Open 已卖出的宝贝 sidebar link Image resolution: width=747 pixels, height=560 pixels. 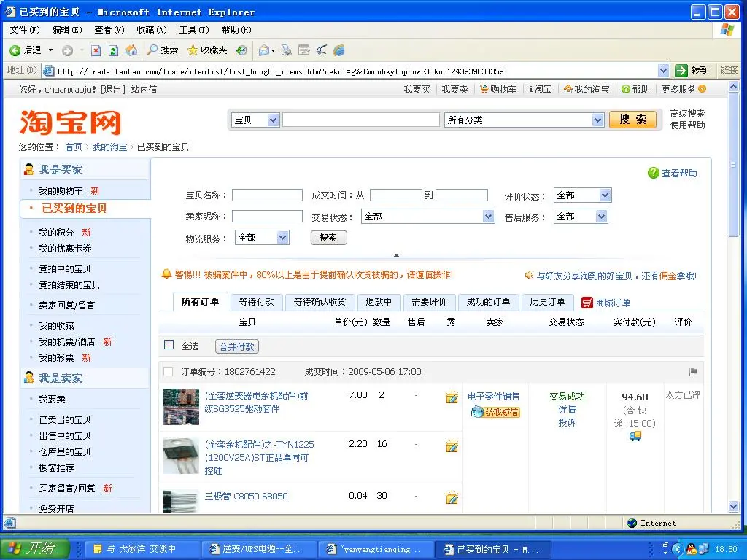click(x=65, y=419)
